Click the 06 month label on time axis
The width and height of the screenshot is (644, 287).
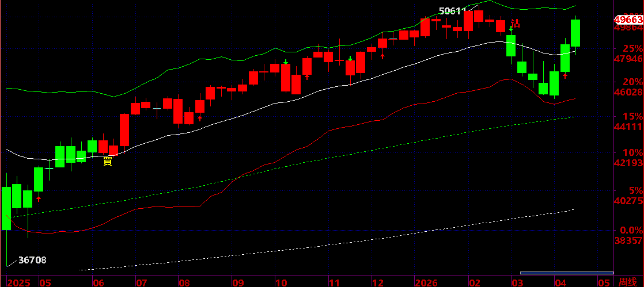(99, 282)
